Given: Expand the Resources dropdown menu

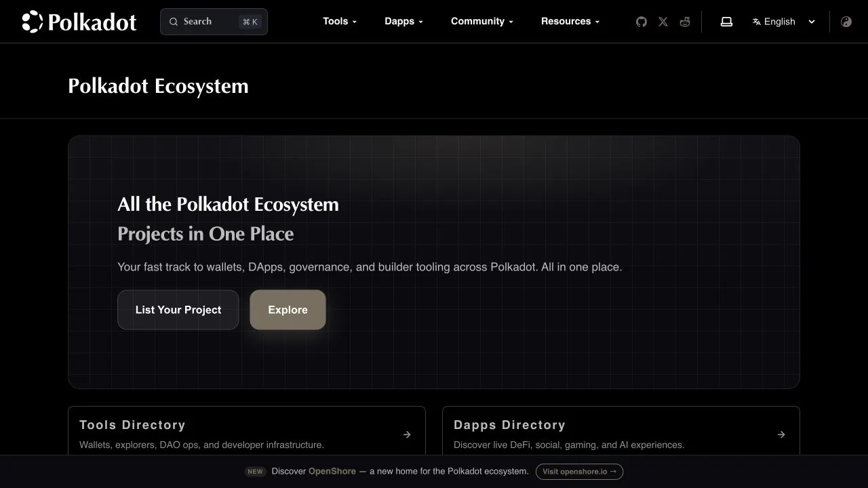Looking at the screenshot, I should coord(570,22).
